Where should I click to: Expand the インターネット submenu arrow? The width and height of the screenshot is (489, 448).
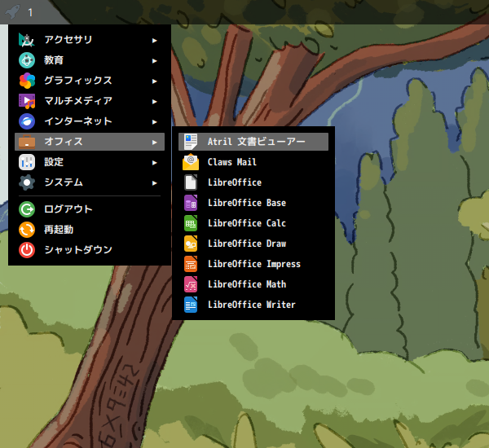pos(154,122)
